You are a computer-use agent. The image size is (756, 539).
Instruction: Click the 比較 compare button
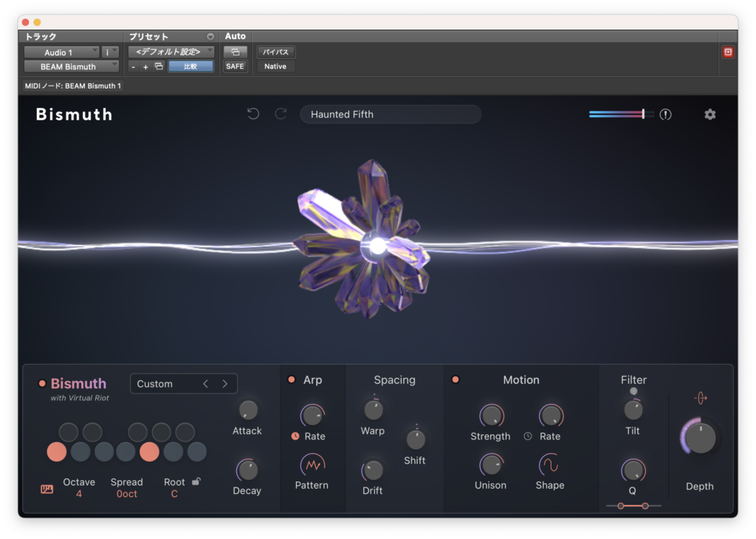point(191,66)
